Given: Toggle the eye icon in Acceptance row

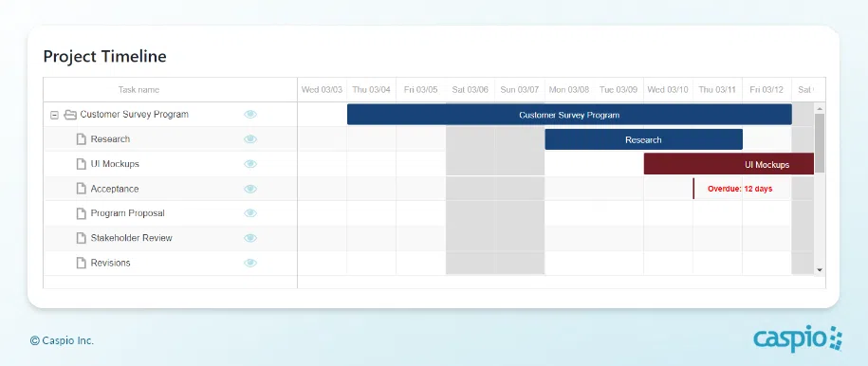Looking at the screenshot, I should coord(250,189).
